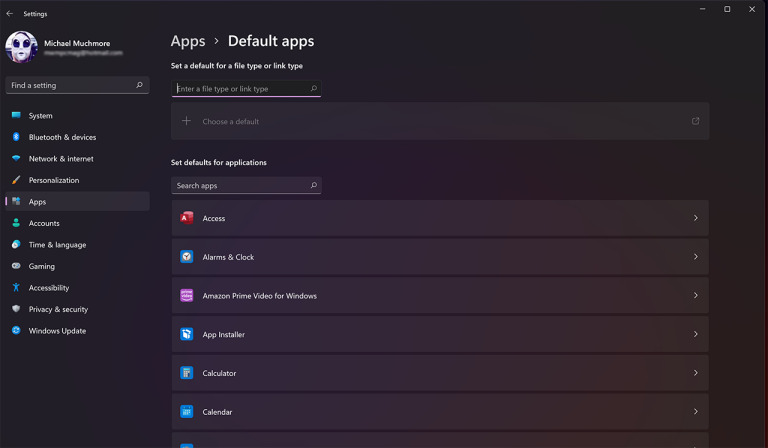Open the Privacy & security shield icon
768x448 pixels.
[x=16, y=309]
